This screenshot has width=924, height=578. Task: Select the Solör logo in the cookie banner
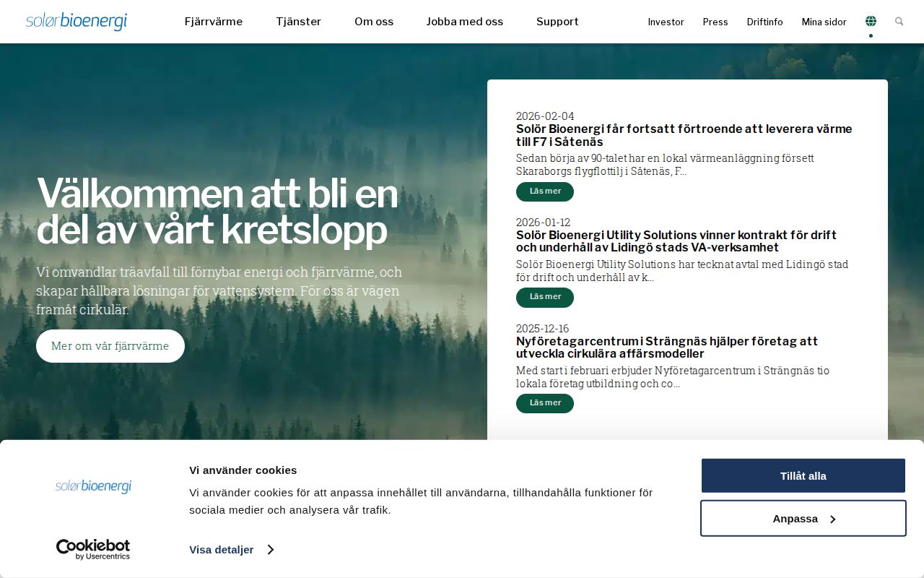click(x=93, y=486)
